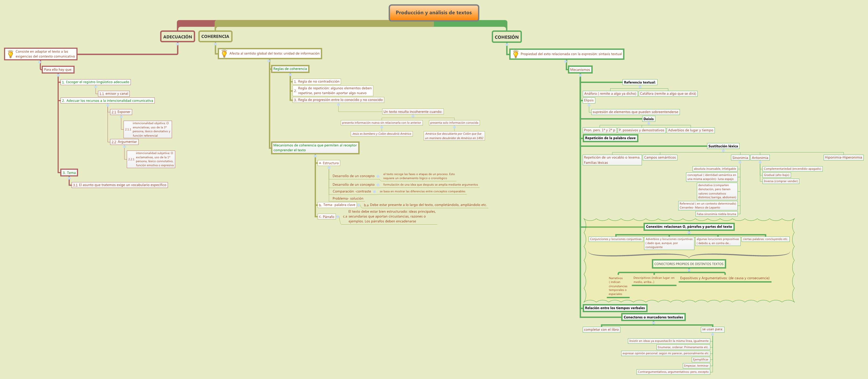Select the COHERENCIA main branch
The height and width of the screenshot is (379, 868).
coord(215,36)
